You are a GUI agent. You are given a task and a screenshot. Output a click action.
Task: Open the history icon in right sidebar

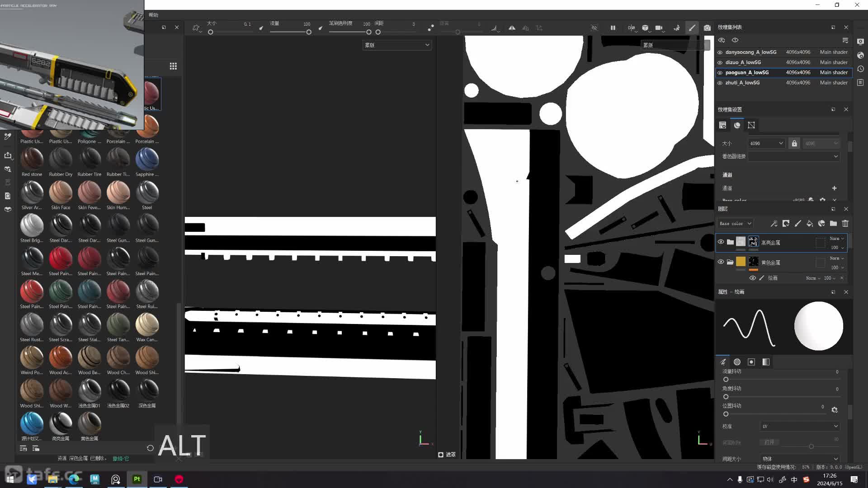coord(860,69)
